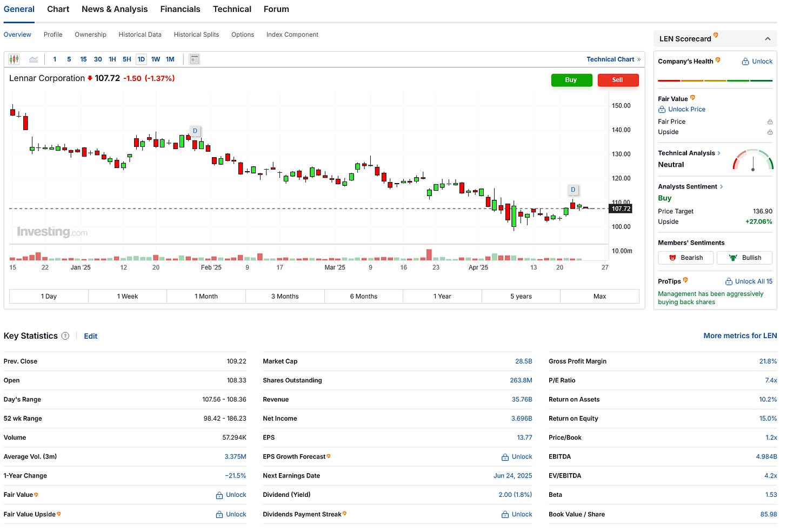
Task: Open the Ownership sub-tab
Action: click(x=90, y=35)
